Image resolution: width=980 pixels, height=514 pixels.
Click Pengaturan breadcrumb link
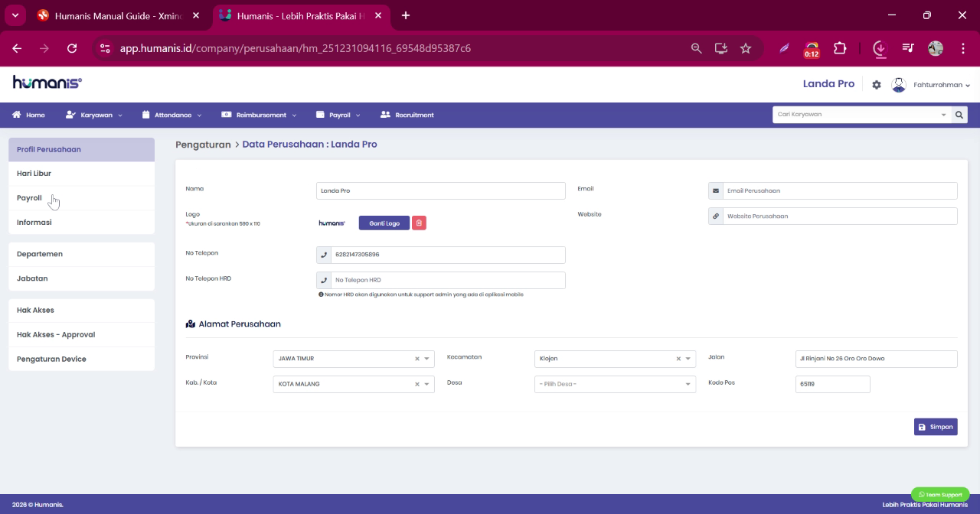[x=203, y=145]
